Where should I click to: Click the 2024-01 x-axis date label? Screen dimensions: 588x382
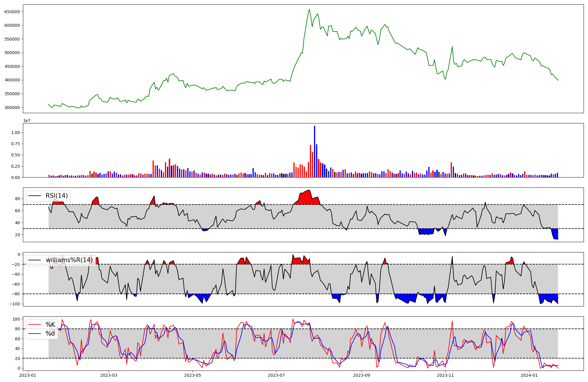click(529, 375)
